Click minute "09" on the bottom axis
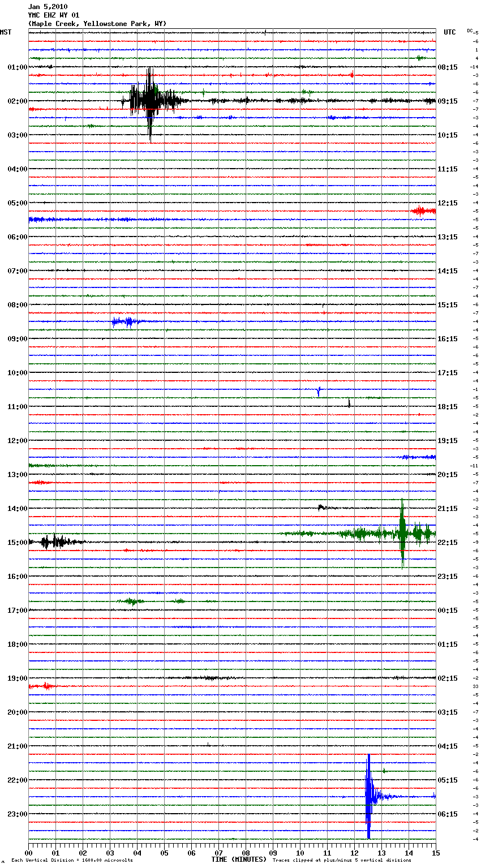The width and height of the screenshot is (481, 868). click(273, 852)
